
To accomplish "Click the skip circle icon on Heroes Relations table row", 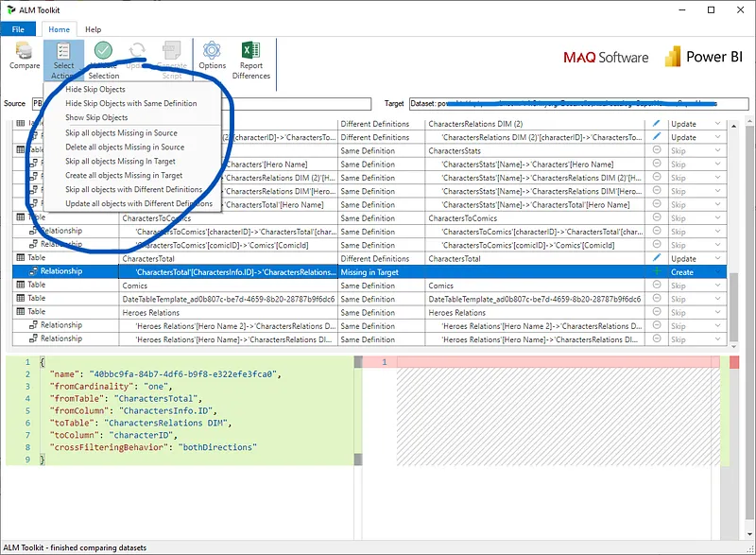I will pyautogui.click(x=656, y=312).
